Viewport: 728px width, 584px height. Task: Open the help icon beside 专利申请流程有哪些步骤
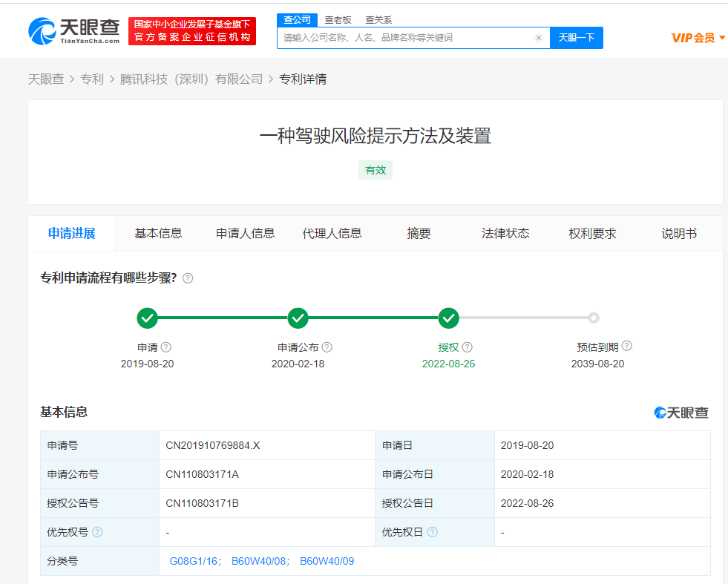click(x=188, y=278)
